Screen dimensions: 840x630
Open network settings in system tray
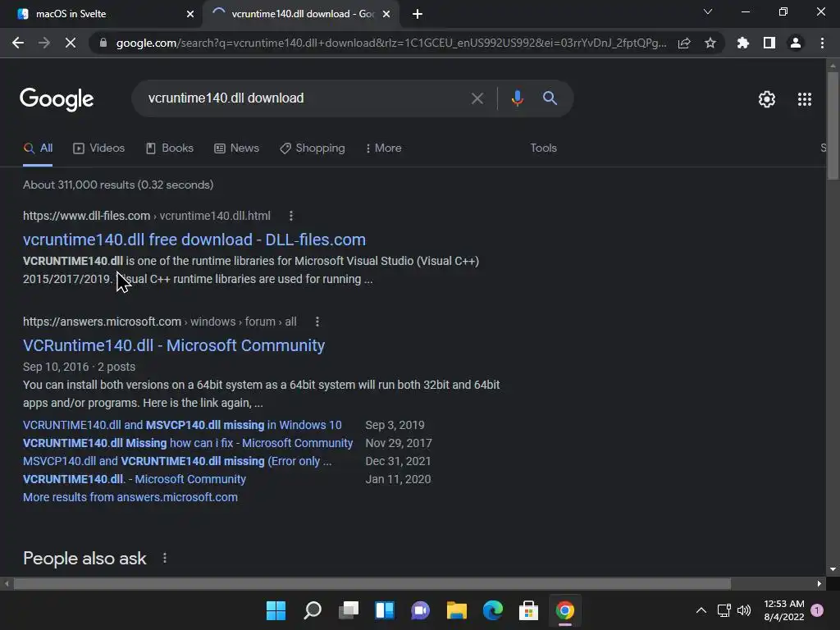point(724,610)
